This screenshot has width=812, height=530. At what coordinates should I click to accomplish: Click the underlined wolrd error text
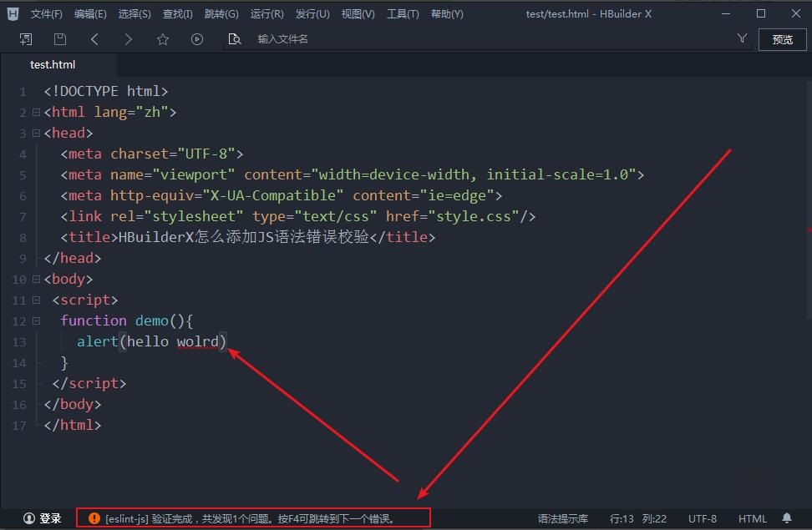(197, 342)
